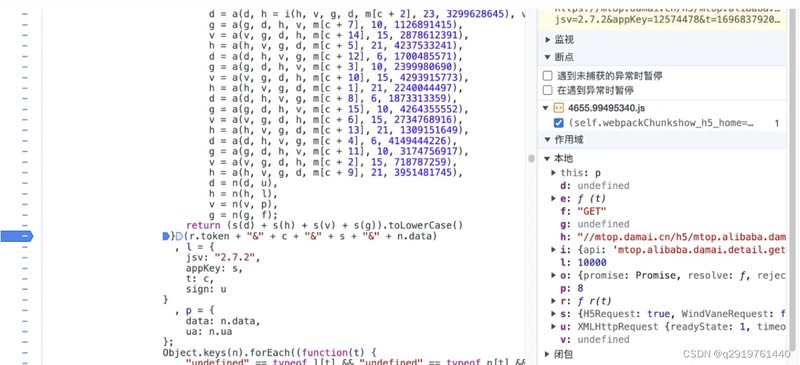This screenshot has height=365, width=800.
Task: Enable 遇到未捕获的异常时暂停 checkbox
Action: point(547,76)
